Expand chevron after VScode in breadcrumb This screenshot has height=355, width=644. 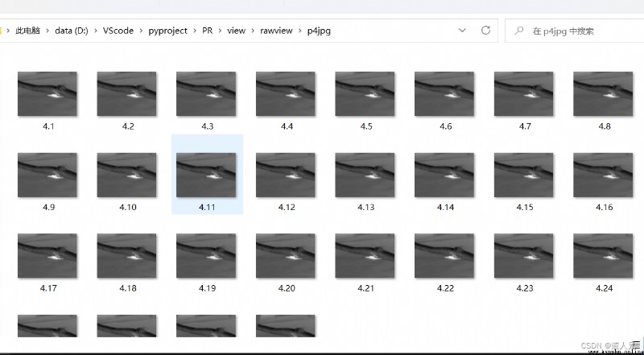(x=142, y=31)
